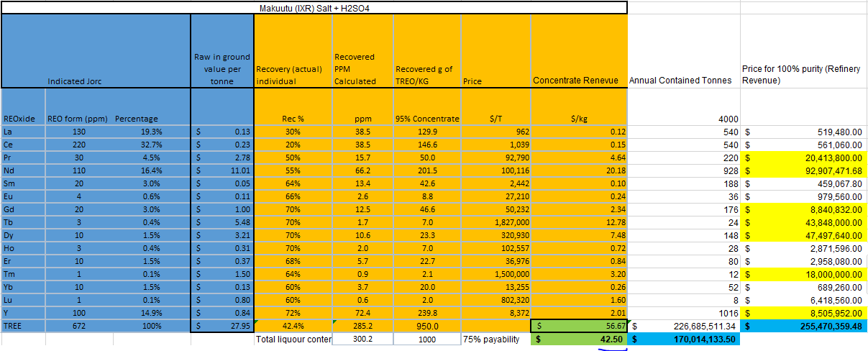This screenshot has height=351, width=868.
Task: Click the Nd concentrate revenue 20.18
Action: [579, 171]
